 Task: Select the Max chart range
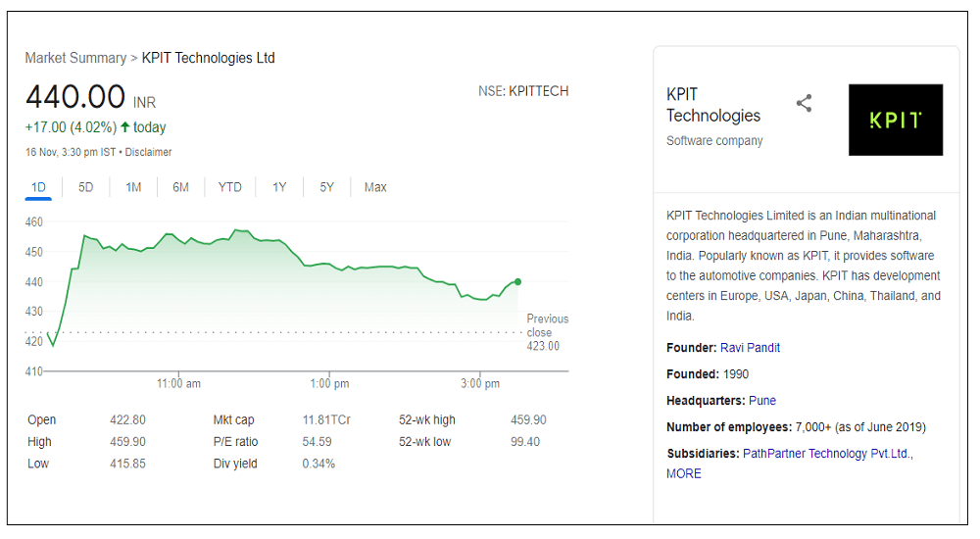[375, 187]
